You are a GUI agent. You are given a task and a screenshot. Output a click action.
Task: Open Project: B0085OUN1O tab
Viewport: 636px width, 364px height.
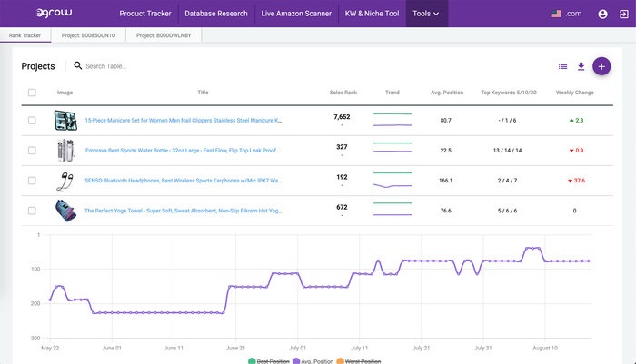point(88,35)
